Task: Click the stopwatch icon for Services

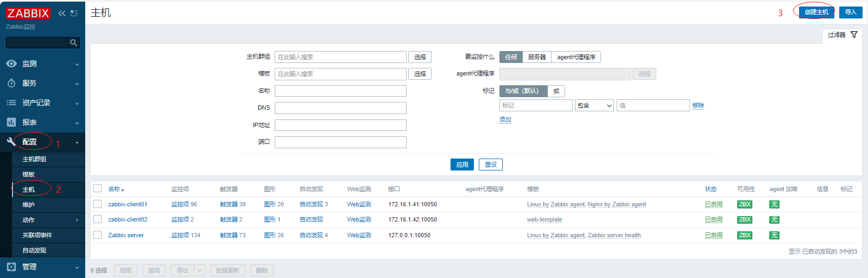Action: click(x=11, y=83)
